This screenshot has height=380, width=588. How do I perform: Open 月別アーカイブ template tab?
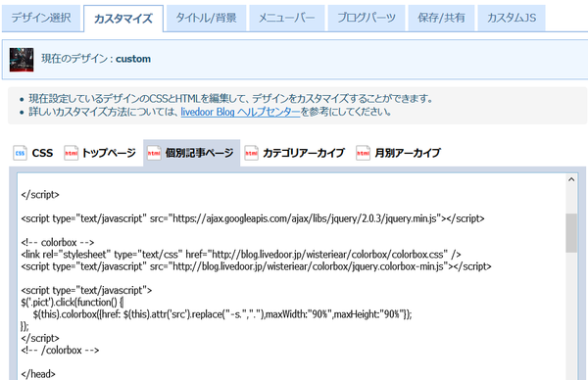point(408,153)
